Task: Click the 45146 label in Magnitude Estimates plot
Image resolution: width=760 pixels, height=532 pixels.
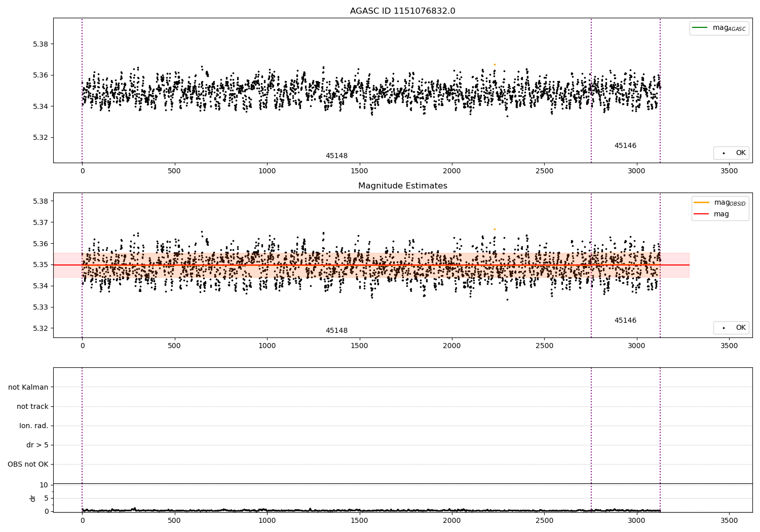Action: (625, 321)
